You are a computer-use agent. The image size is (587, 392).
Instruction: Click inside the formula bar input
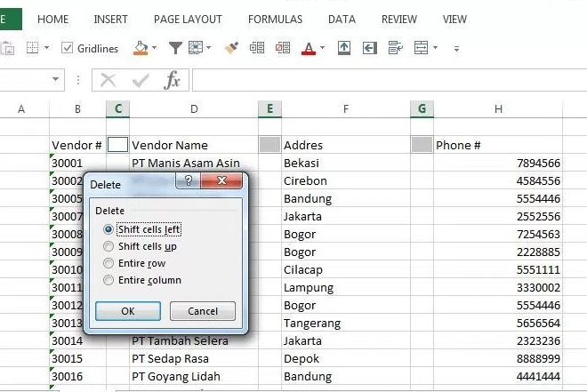tap(390, 80)
